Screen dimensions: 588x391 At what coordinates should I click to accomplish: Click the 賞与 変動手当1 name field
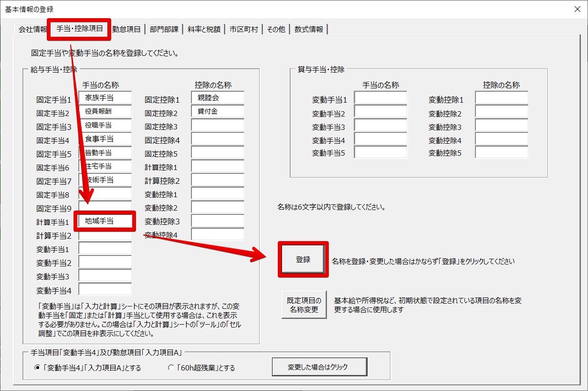tap(380, 98)
